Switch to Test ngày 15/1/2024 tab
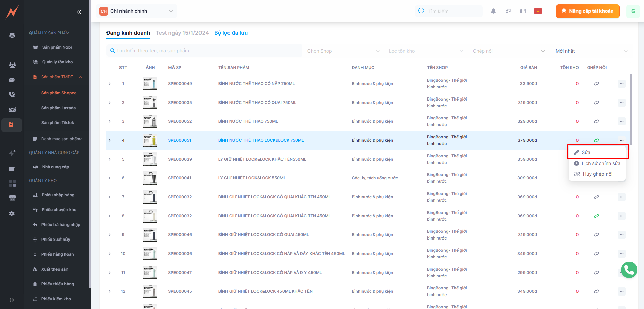Image resolution: width=644 pixels, height=309 pixels. pos(182,33)
